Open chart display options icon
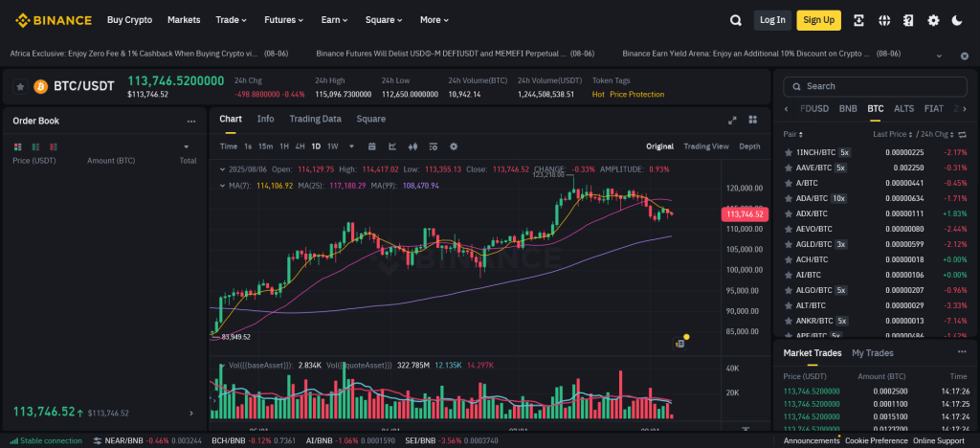This screenshot has height=448, width=980. pyautogui.click(x=434, y=146)
